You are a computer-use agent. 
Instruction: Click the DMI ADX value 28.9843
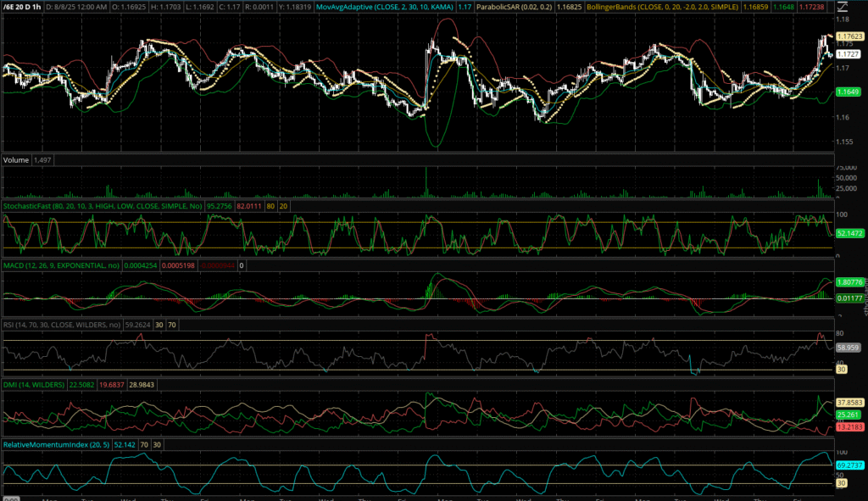[142, 385]
